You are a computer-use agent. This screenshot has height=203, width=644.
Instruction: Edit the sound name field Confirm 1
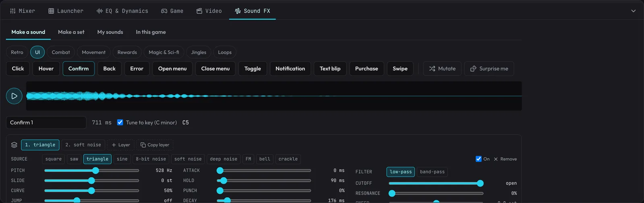click(46, 122)
